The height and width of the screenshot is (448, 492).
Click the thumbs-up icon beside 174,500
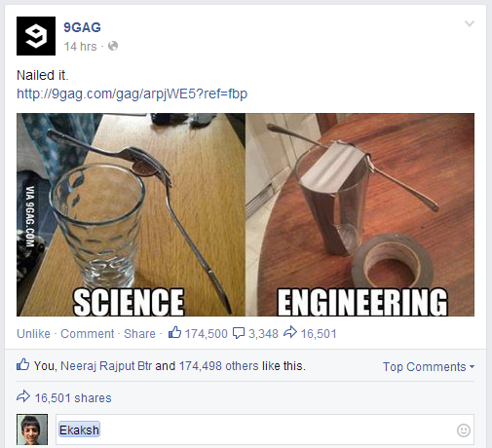tap(174, 332)
